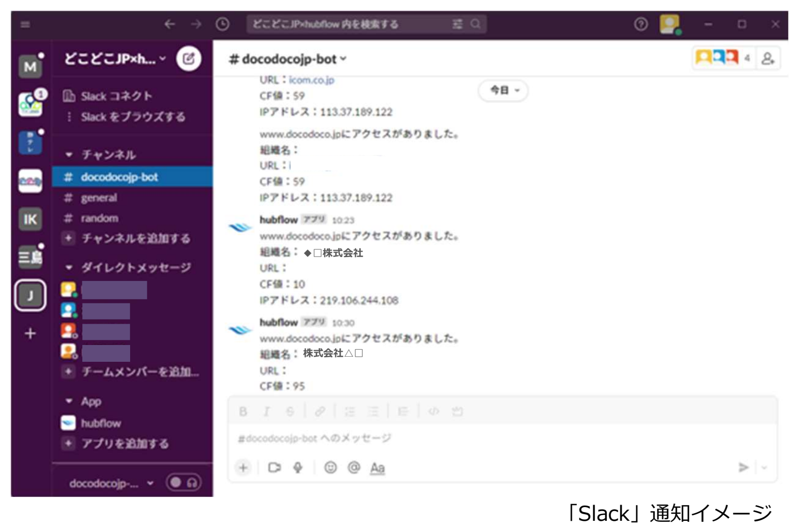
Task: Switch to the IK workspace
Action: [x=30, y=219]
